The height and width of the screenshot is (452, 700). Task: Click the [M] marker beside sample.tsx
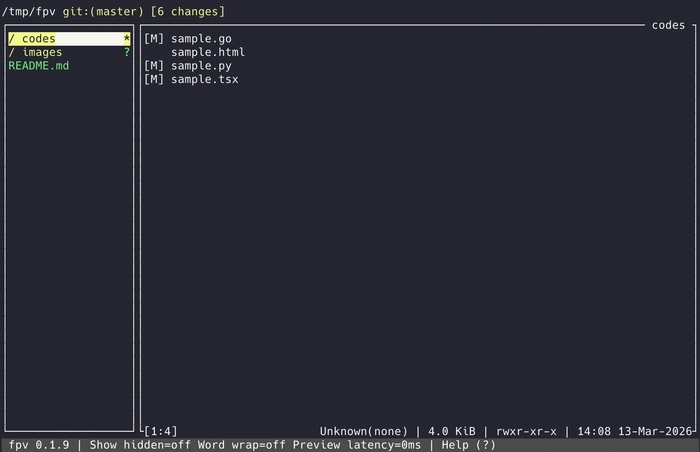154,78
